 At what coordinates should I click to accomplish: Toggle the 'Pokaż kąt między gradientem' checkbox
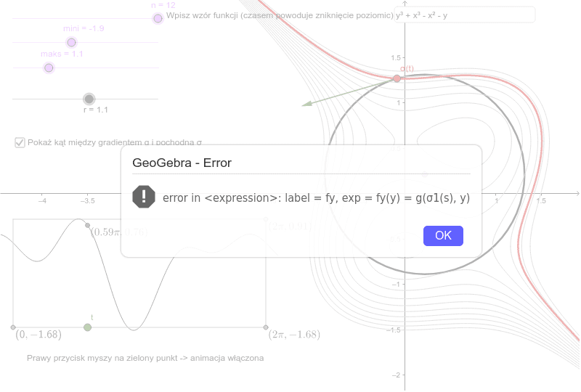pos(20,142)
